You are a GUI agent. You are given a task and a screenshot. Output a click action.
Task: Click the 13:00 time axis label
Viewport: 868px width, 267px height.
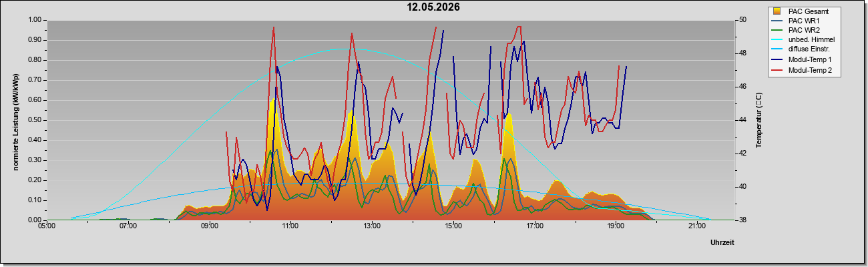pyautogui.click(x=371, y=226)
